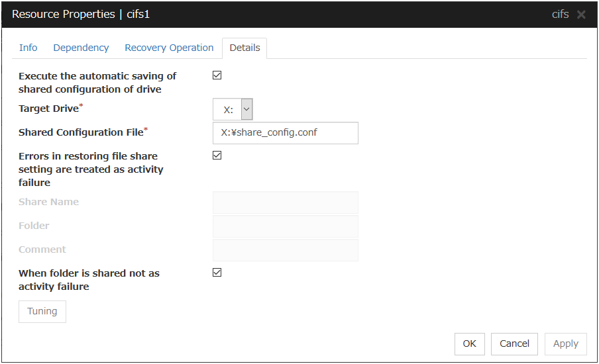599x364 pixels.
Task: Uncheck errors in restoring file share checkbox
Action: (217, 156)
